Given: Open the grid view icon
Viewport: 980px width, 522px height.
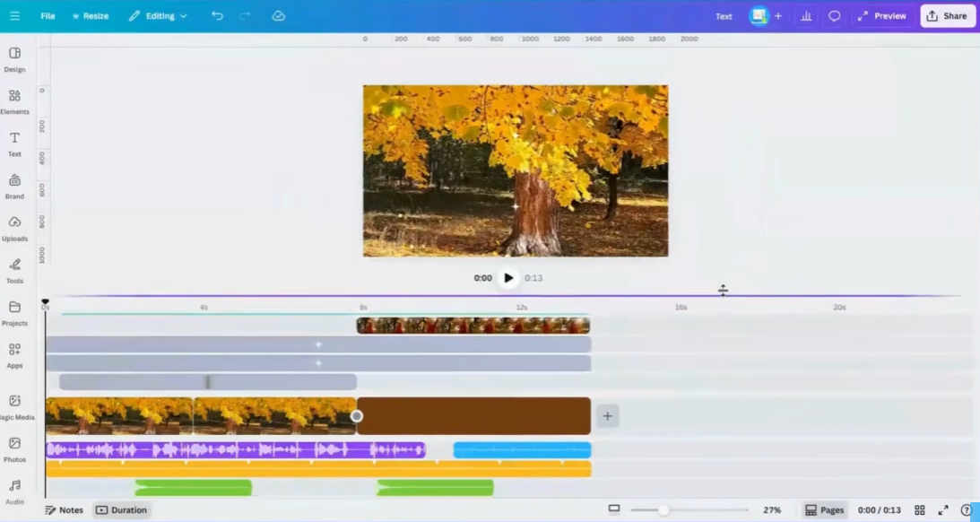Looking at the screenshot, I should pos(919,510).
